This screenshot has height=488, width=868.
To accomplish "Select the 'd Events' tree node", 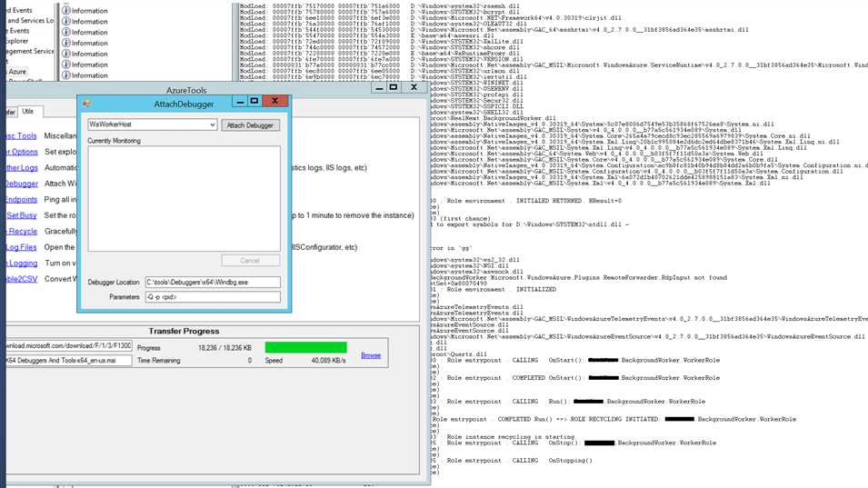I will pyautogui.click(x=19, y=11).
